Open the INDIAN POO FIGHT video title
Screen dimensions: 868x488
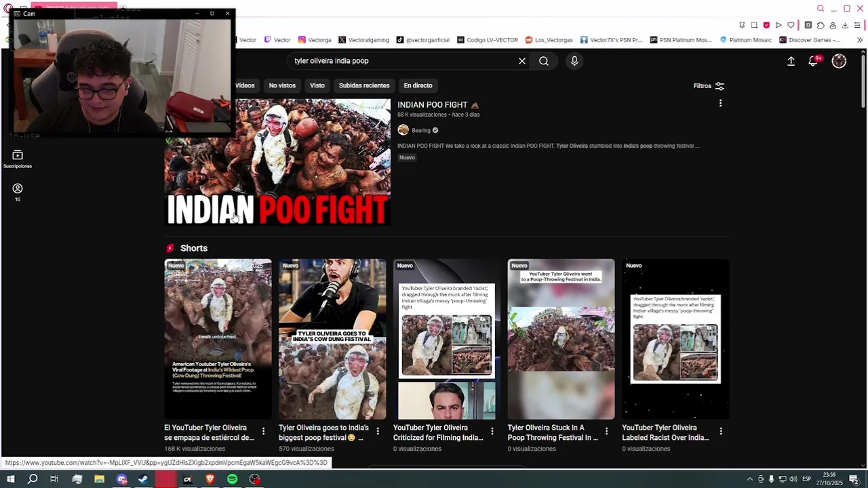(438, 105)
